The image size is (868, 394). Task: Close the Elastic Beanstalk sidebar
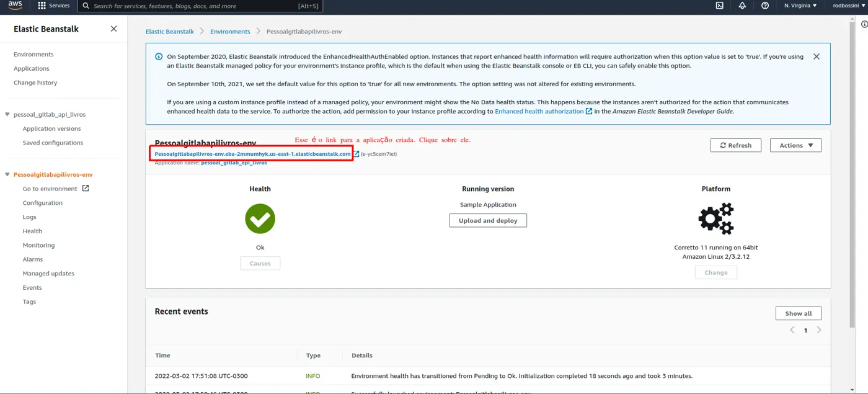pos(113,29)
